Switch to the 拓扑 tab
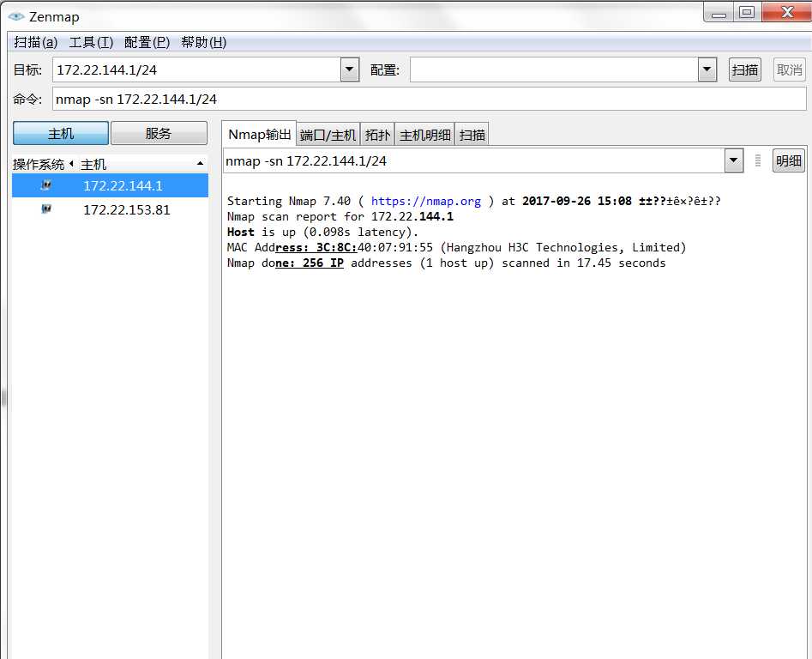Image resolution: width=812 pixels, height=659 pixels. click(377, 135)
